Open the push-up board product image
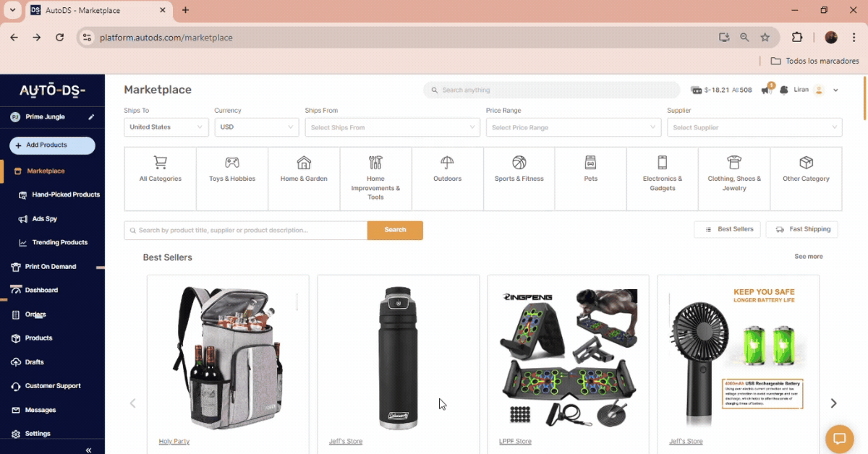Image resolution: width=868 pixels, height=454 pixels. pos(569,357)
